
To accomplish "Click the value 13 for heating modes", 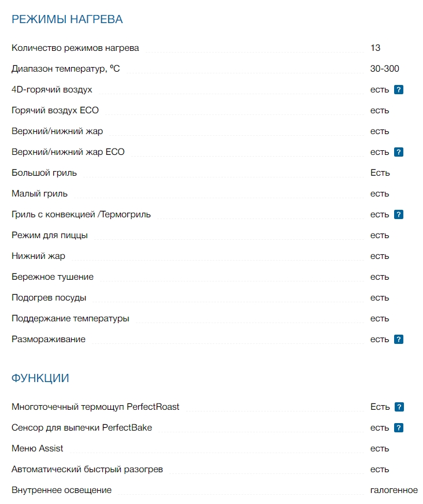I will [375, 48].
